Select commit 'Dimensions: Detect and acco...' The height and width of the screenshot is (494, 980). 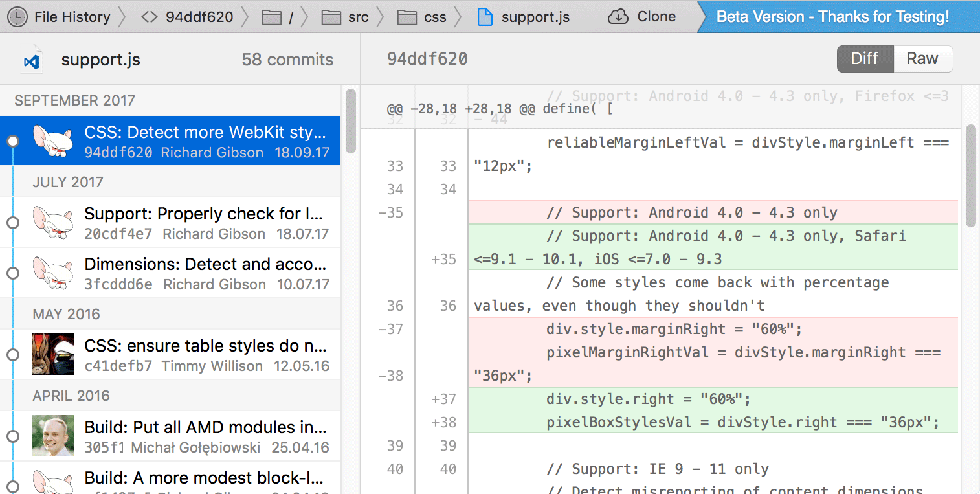point(203,273)
